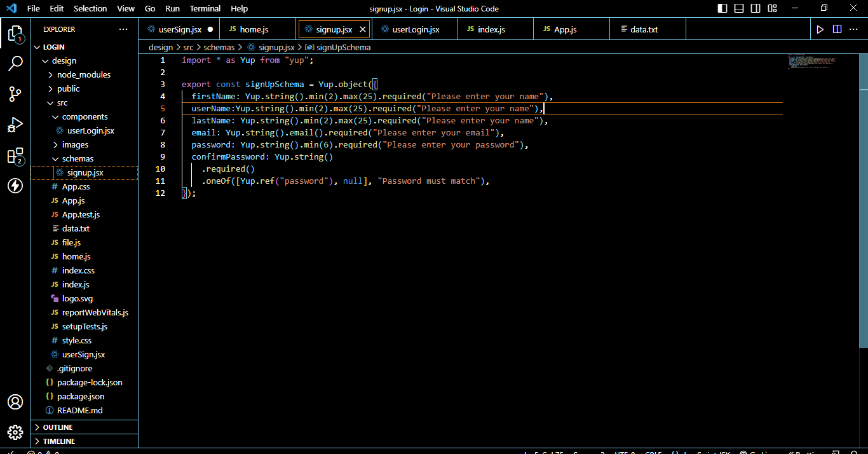Open file.js in the explorer tree
This screenshot has height=454, width=868.
(x=84, y=243)
